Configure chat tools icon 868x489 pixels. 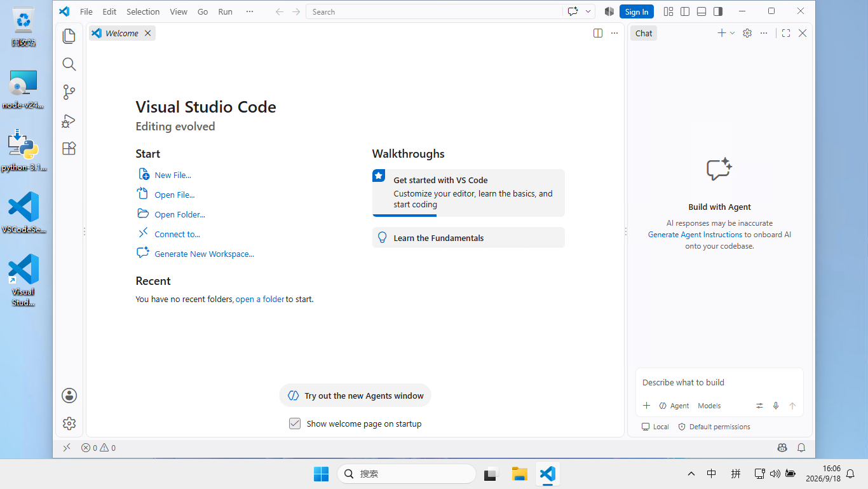pos(759,406)
